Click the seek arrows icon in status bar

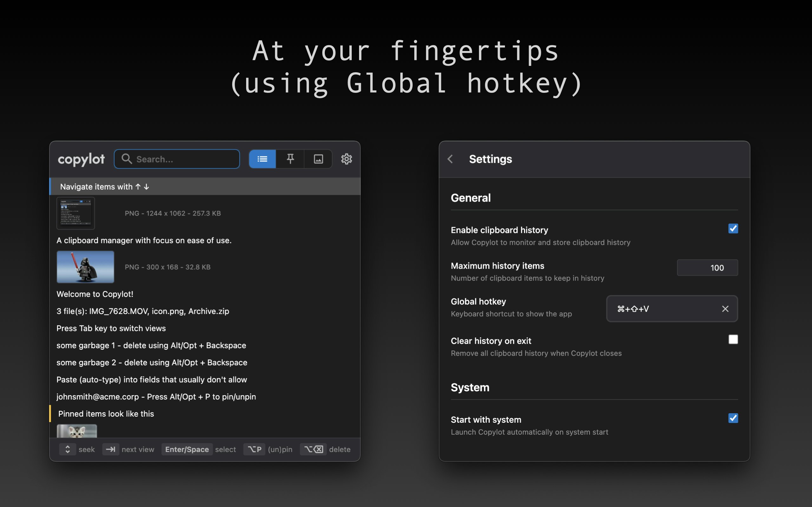(x=68, y=449)
